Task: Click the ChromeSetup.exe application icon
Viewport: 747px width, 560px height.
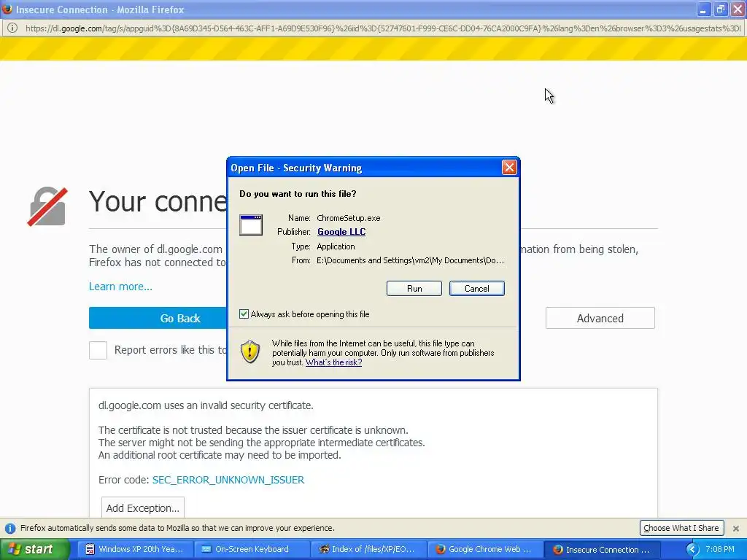Action: [x=251, y=225]
